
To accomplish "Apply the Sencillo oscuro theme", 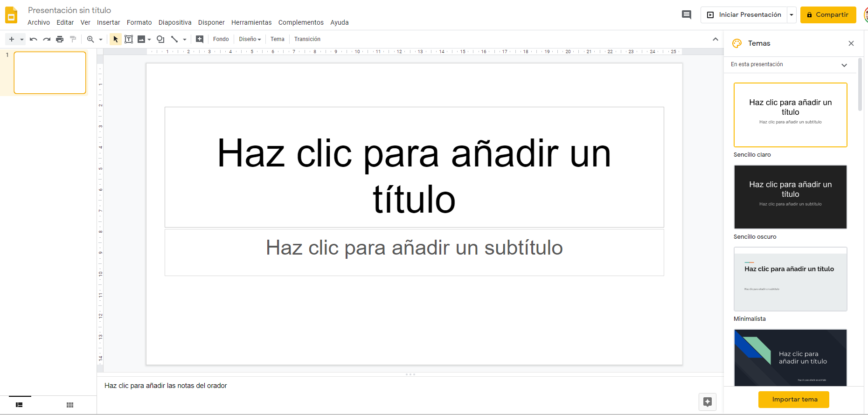I will coord(791,197).
